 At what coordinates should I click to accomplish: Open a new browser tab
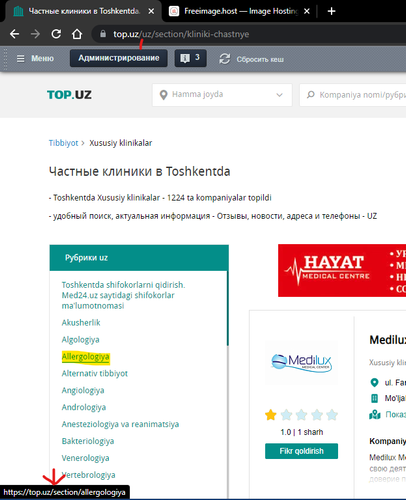pos(331,11)
